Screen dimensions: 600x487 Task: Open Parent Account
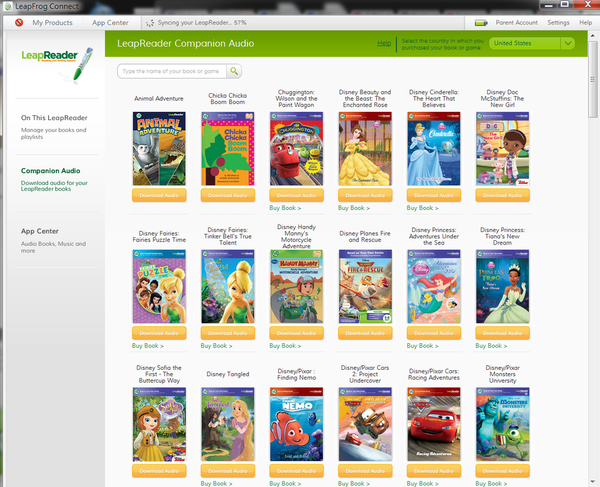(517, 23)
